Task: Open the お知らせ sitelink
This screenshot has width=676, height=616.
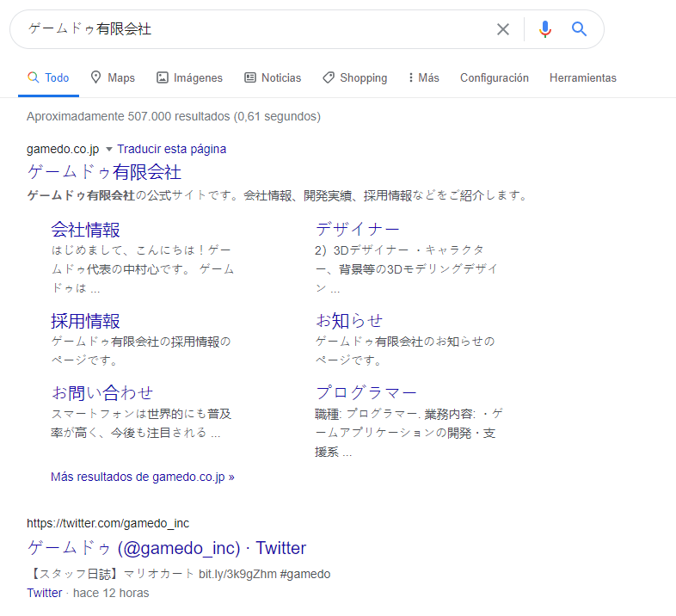Action: coord(349,321)
